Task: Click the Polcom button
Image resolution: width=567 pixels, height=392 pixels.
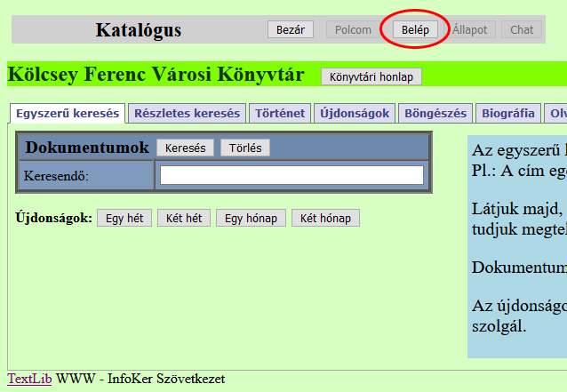Action: point(353,29)
